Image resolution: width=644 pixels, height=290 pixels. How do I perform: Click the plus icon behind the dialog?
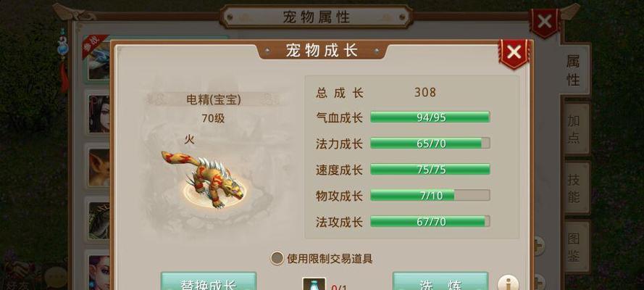pos(538,246)
